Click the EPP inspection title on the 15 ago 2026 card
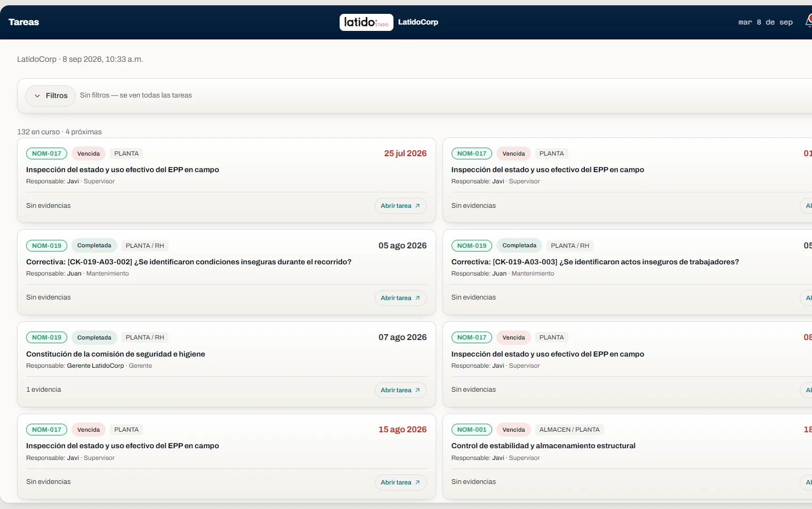The width and height of the screenshot is (812, 509). (123, 446)
